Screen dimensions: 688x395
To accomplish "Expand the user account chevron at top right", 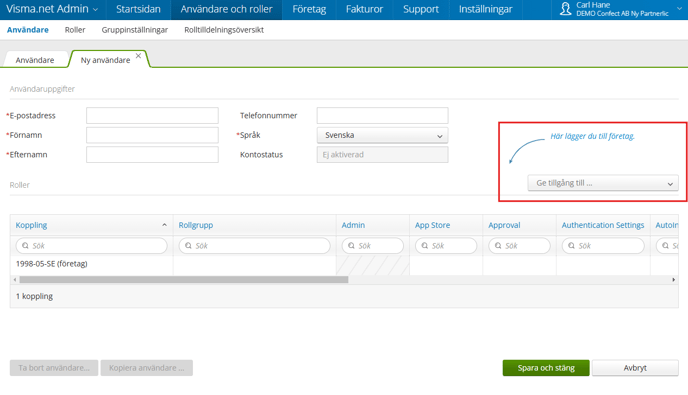I will (x=679, y=9).
